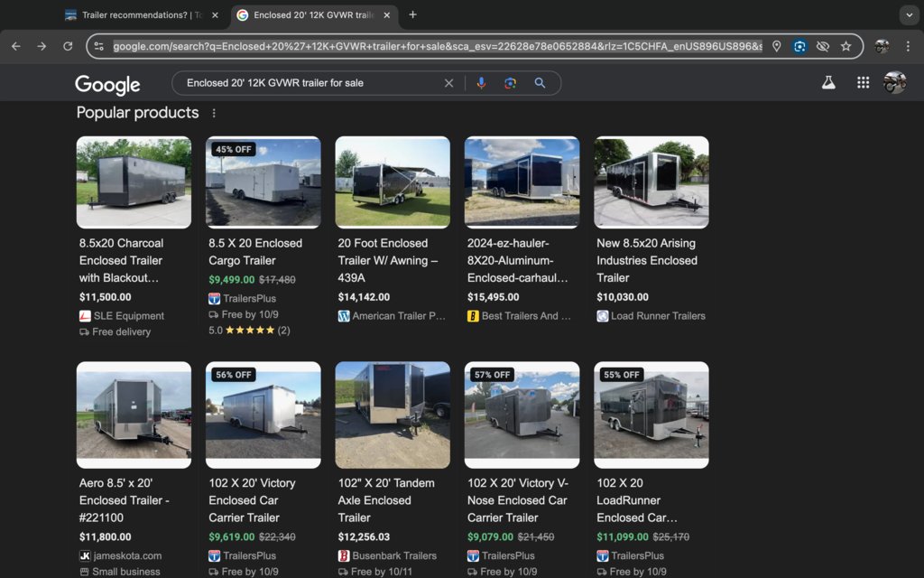The width and height of the screenshot is (924, 578).
Task: Open the 8.5x20 Charcoal Enclosed Trailer image
Action: (x=134, y=182)
